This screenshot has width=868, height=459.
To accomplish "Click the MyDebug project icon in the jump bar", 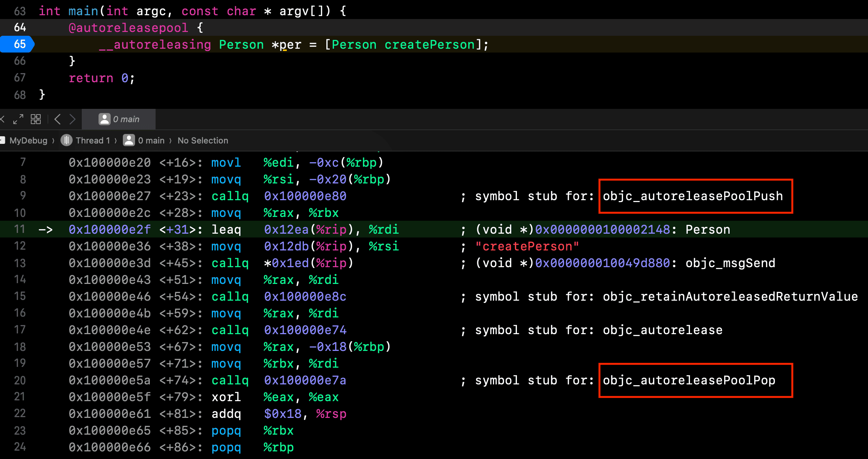I will 2,140.
